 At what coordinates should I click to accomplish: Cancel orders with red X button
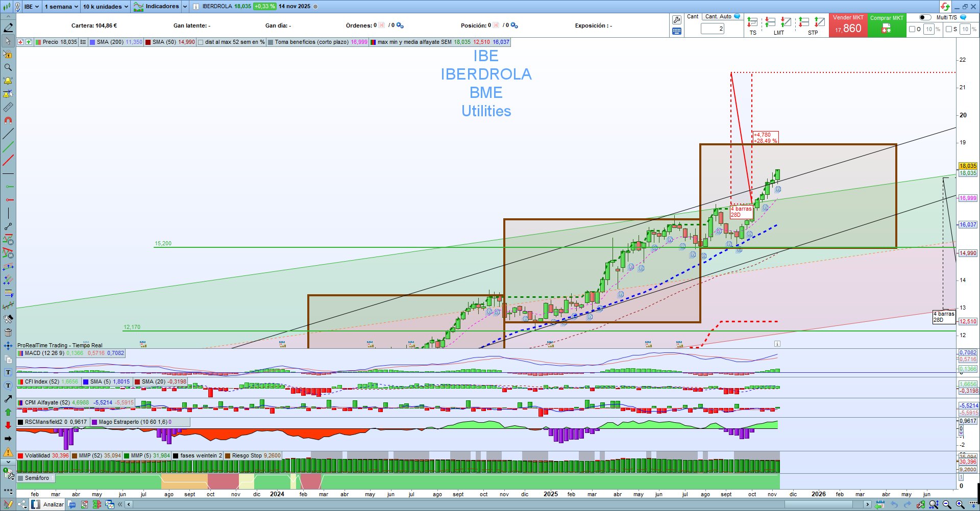pyautogui.click(x=381, y=25)
